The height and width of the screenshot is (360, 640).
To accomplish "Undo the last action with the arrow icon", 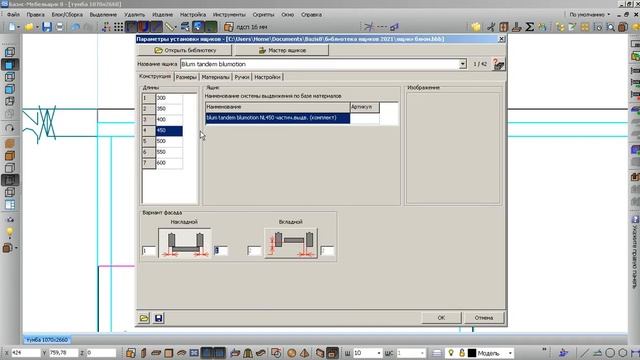I will click(76, 27).
